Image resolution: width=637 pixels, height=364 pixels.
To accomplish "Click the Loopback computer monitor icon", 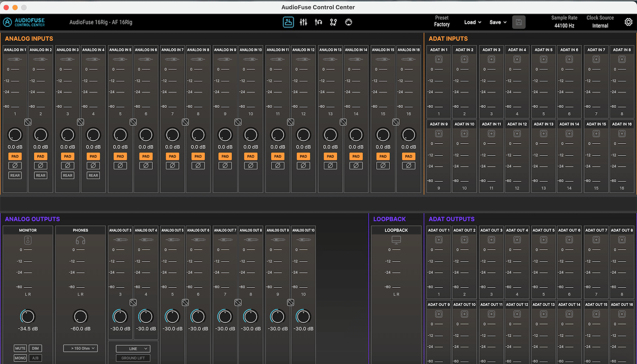I will pos(396,240).
